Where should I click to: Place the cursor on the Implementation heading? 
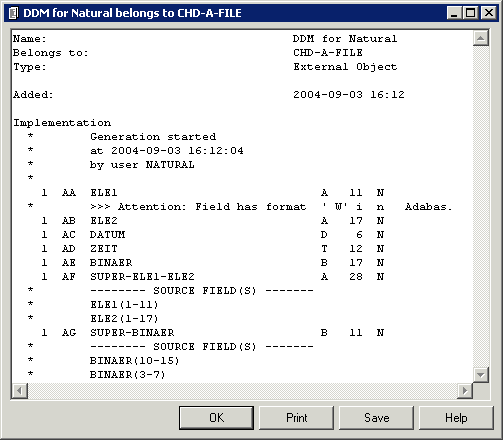(x=62, y=123)
